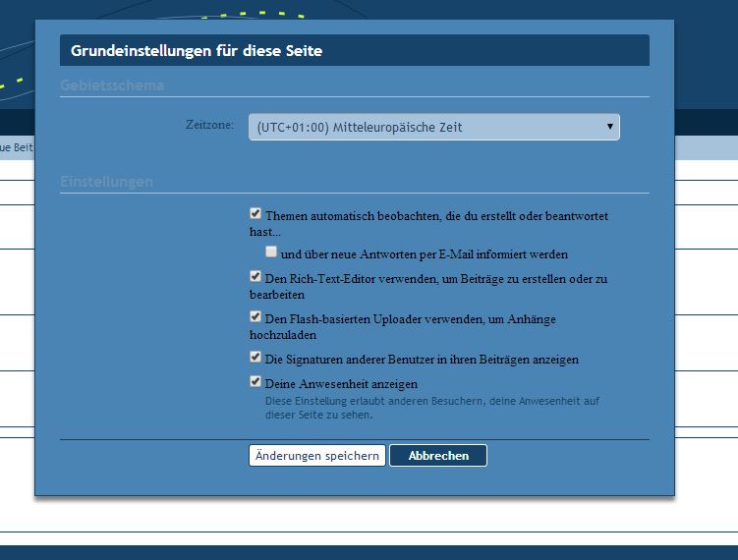Toggle the Rich-Text-Editor checkbox

point(256,277)
